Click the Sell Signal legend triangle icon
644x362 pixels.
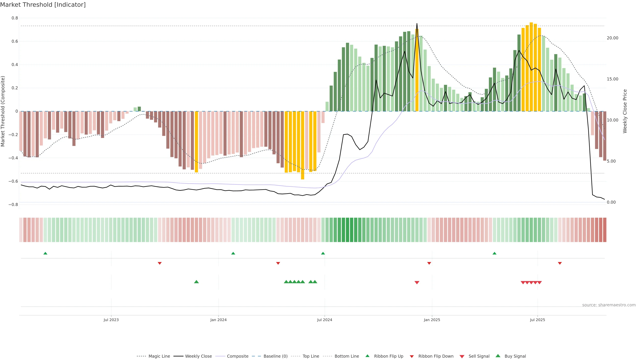click(x=462, y=356)
